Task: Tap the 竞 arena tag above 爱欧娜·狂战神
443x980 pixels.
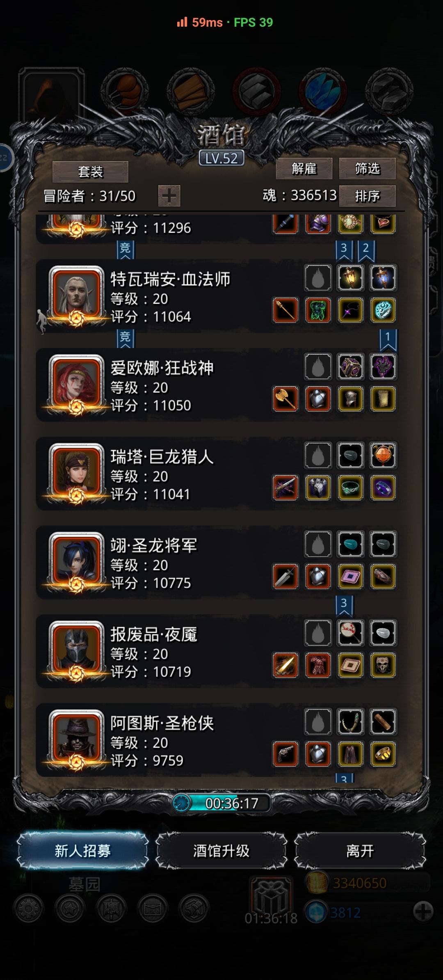Action: click(125, 339)
